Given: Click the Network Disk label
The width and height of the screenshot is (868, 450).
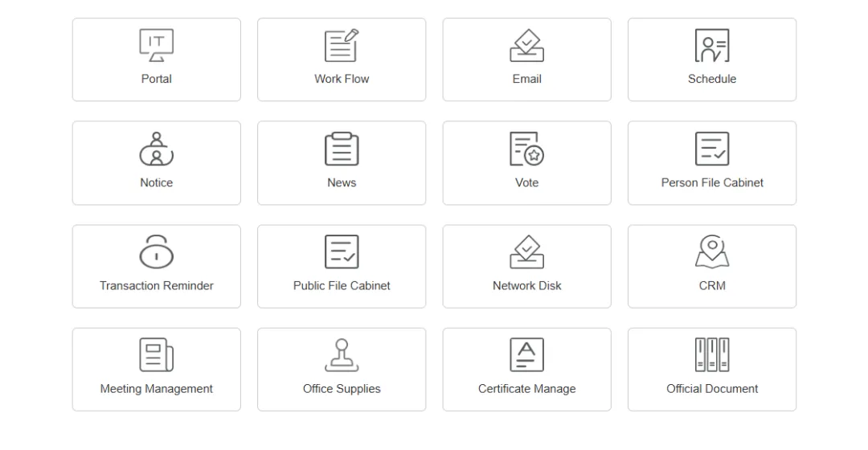Looking at the screenshot, I should click(x=526, y=286).
